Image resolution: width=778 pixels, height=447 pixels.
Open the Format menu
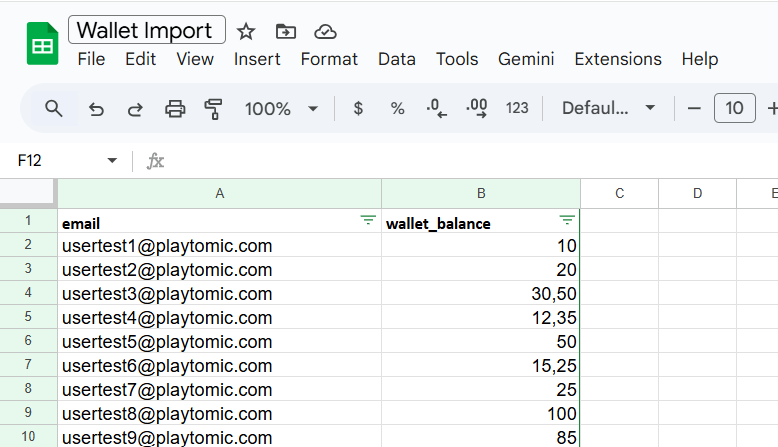point(329,59)
